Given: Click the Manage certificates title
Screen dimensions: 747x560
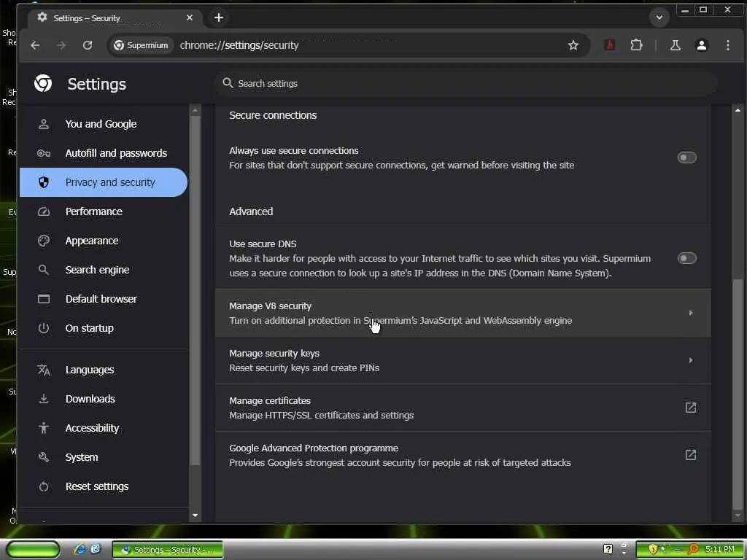Looking at the screenshot, I should 270,401.
